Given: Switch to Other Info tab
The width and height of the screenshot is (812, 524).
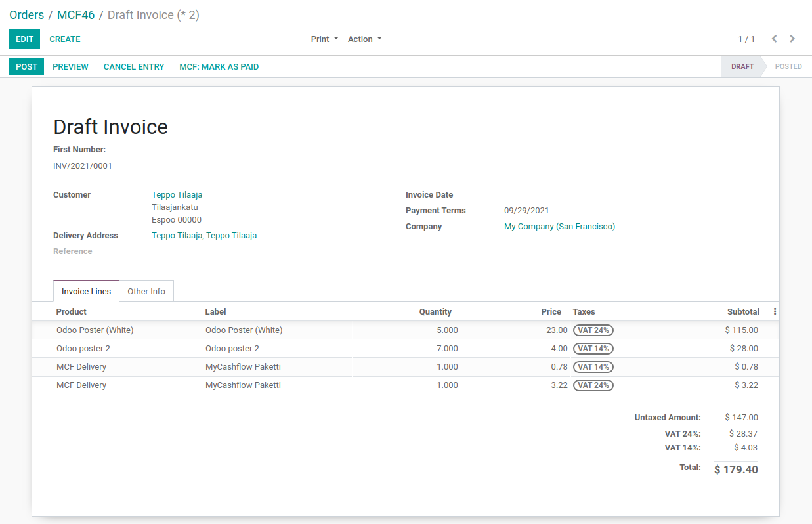Looking at the screenshot, I should pos(146,292).
